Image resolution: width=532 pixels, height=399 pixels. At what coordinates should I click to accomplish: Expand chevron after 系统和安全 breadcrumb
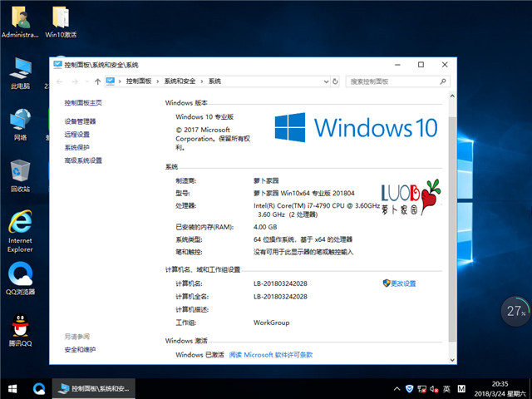click(x=202, y=81)
